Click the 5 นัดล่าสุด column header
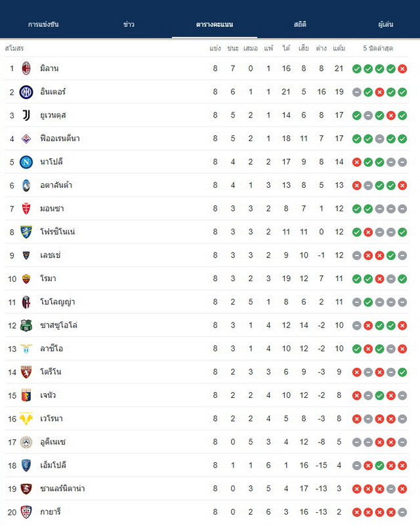 (x=378, y=49)
